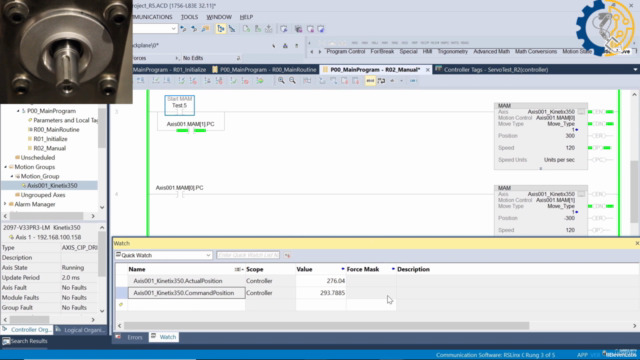Collapse the Motion Groups tree node
The image size is (640, 360).
pos(5,167)
